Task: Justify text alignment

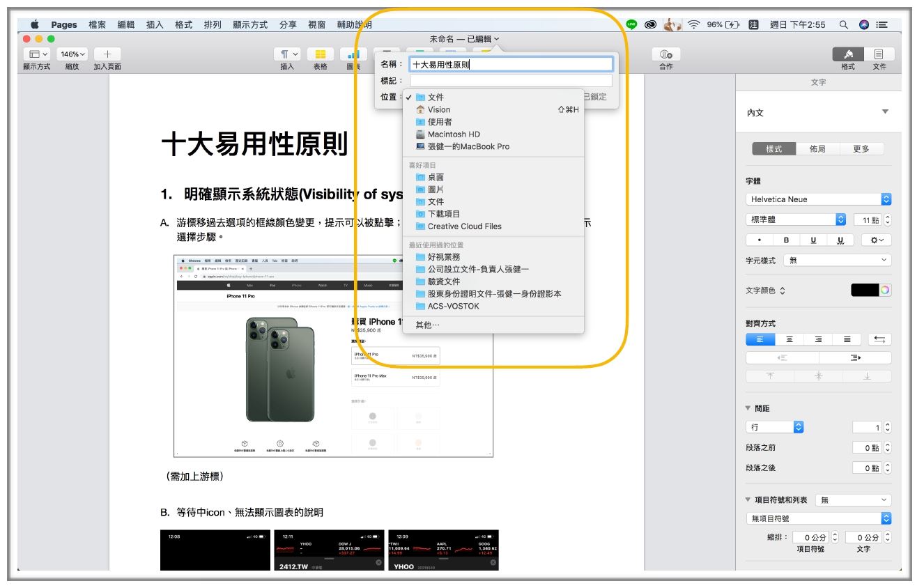Action: (x=847, y=339)
